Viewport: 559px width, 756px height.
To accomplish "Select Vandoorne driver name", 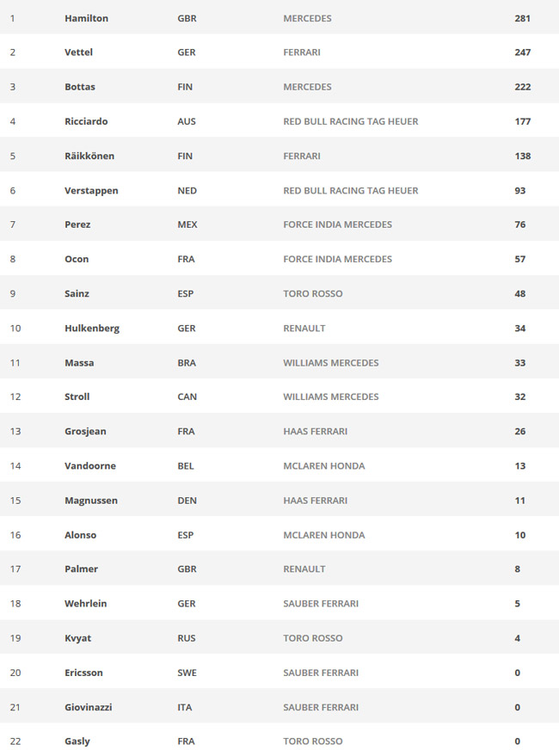I will pyautogui.click(x=90, y=466).
